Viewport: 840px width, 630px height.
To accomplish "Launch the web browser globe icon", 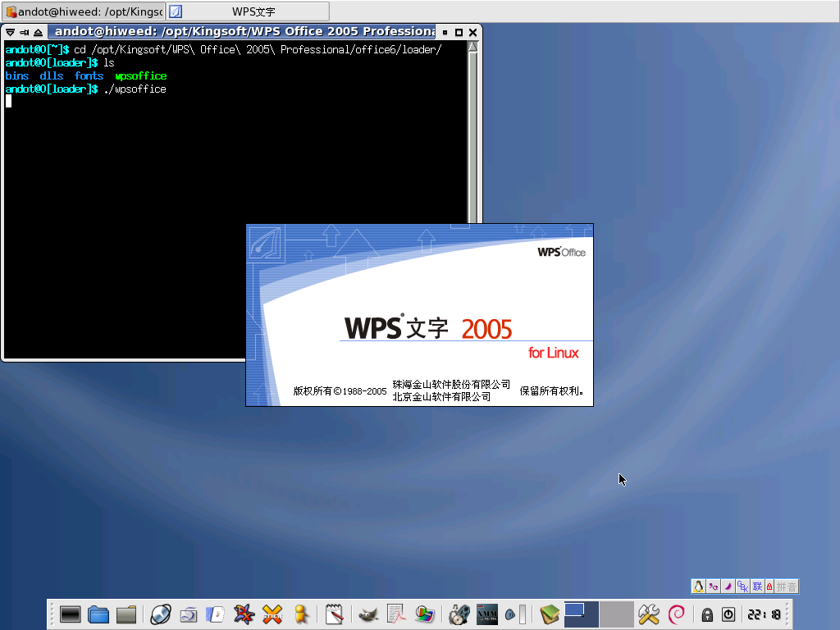I will point(160,614).
